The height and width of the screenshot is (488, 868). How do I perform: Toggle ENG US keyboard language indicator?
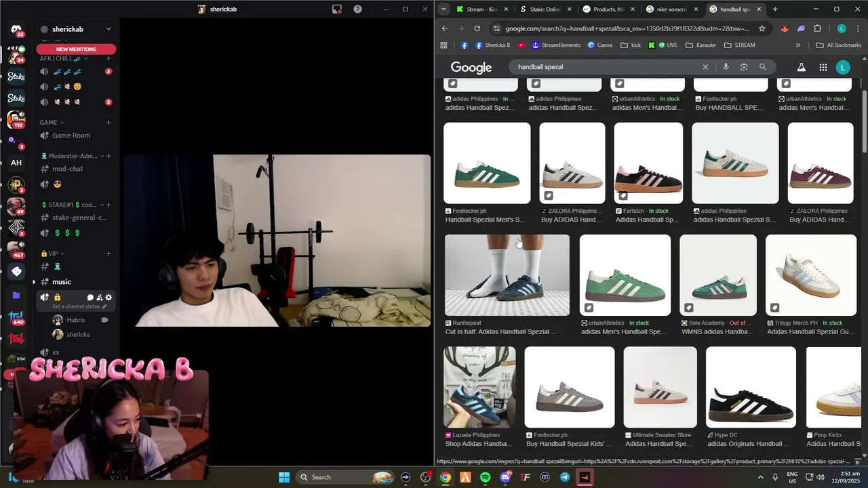tap(792, 477)
